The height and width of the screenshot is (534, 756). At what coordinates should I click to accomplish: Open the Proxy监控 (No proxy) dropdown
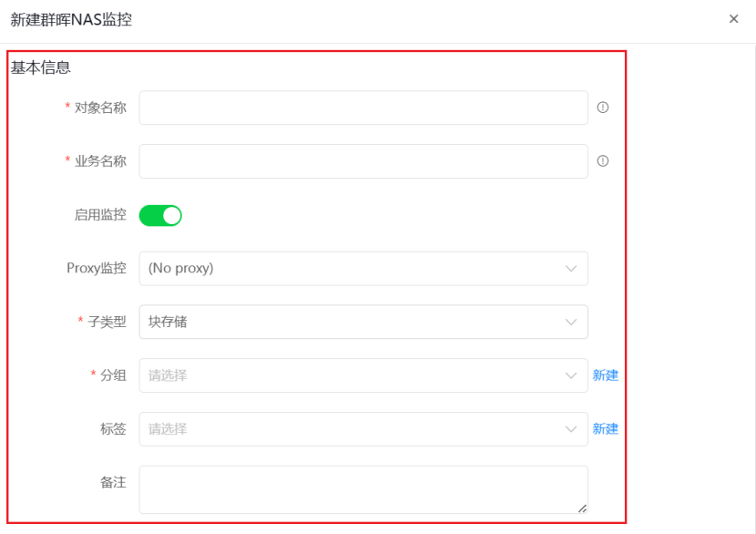tap(363, 268)
